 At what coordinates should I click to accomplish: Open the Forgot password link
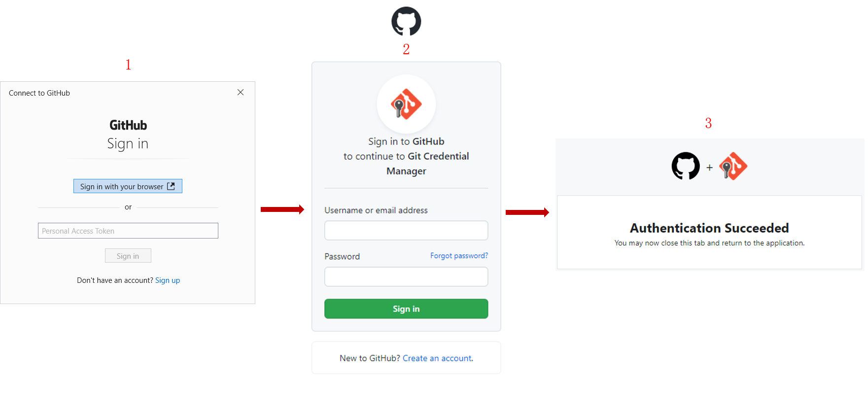(458, 255)
